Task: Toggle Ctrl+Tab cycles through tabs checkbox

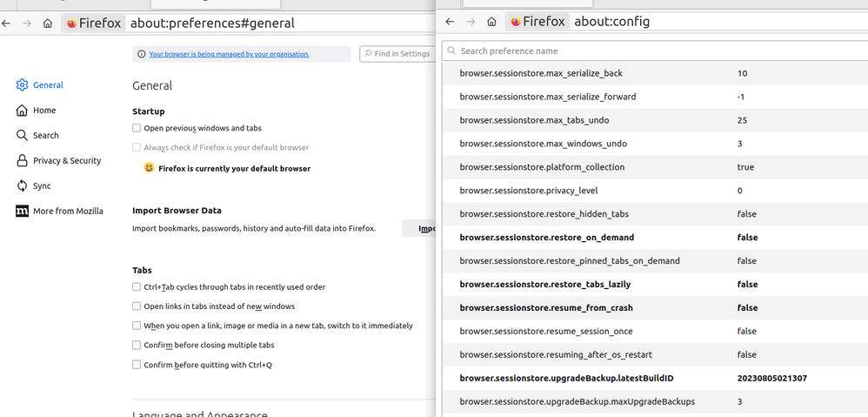Action: point(137,286)
